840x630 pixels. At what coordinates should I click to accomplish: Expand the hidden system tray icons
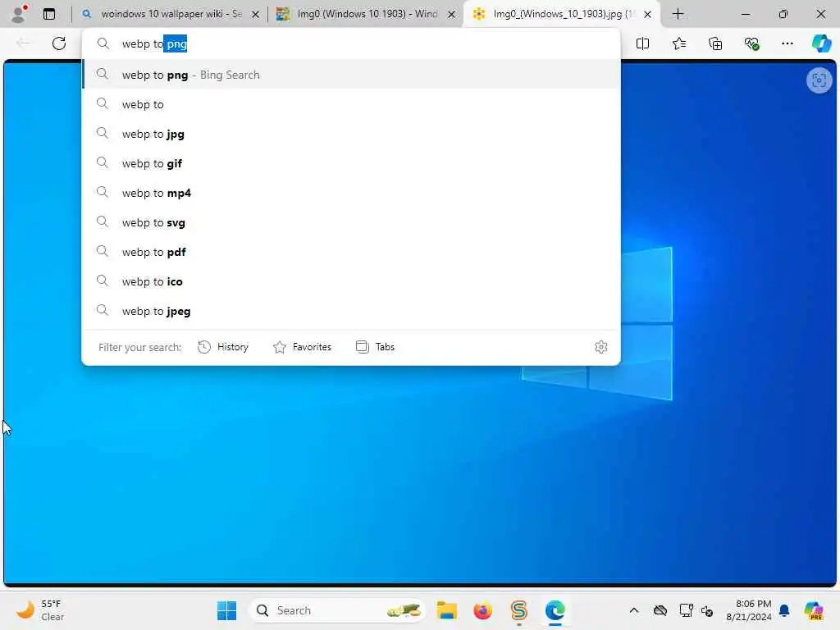click(x=634, y=610)
